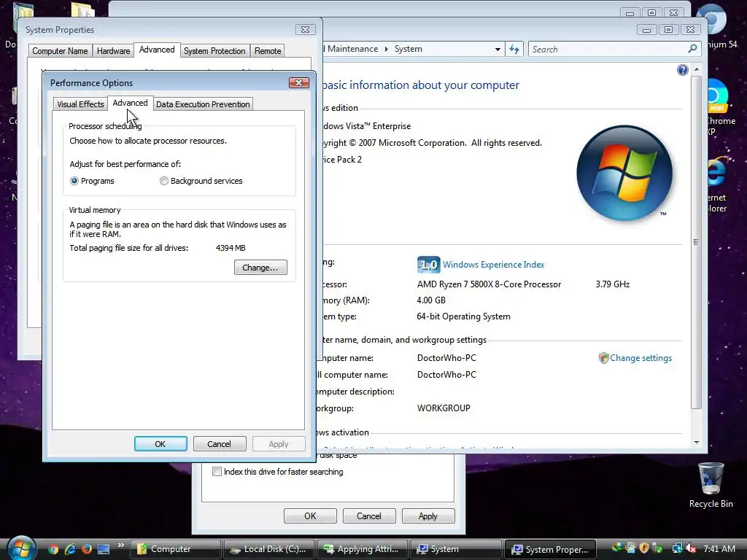Open the Start menu orb
This screenshot has width=747, height=560.
[21, 548]
